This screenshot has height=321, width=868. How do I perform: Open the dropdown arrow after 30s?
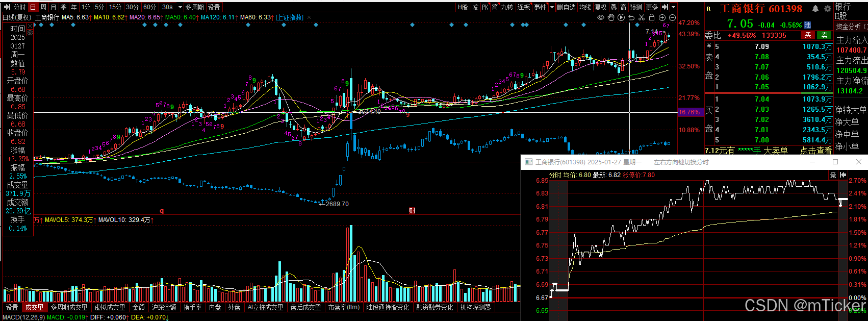(x=180, y=7)
